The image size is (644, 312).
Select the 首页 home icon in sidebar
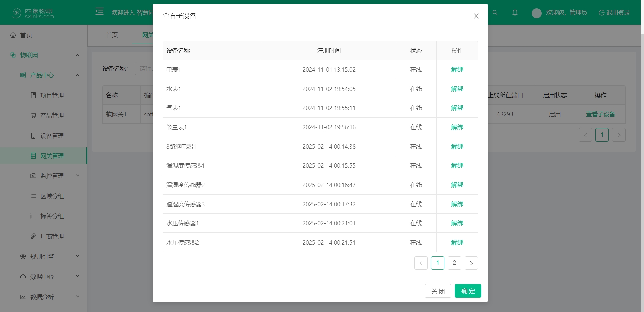[13, 35]
